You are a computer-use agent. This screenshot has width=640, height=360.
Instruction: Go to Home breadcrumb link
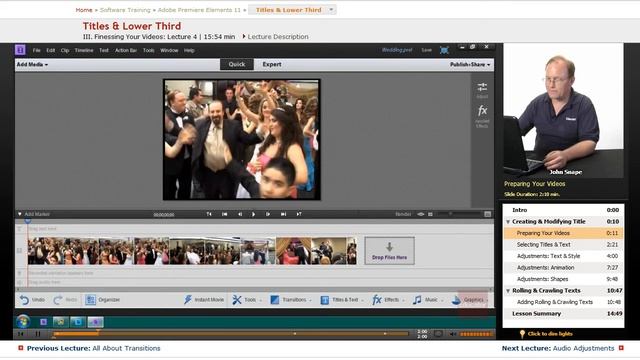click(84, 10)
